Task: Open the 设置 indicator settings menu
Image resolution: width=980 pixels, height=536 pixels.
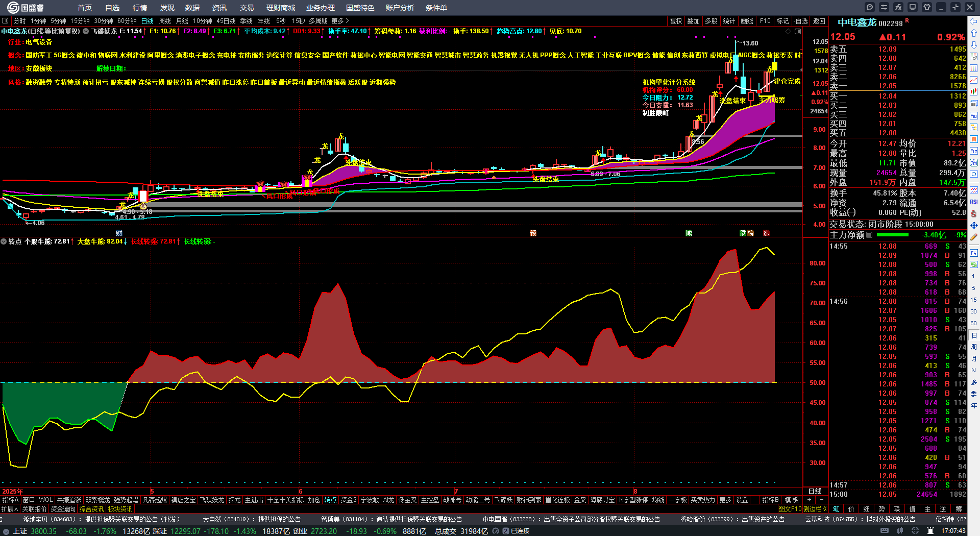Action: (x=742, y=500)
